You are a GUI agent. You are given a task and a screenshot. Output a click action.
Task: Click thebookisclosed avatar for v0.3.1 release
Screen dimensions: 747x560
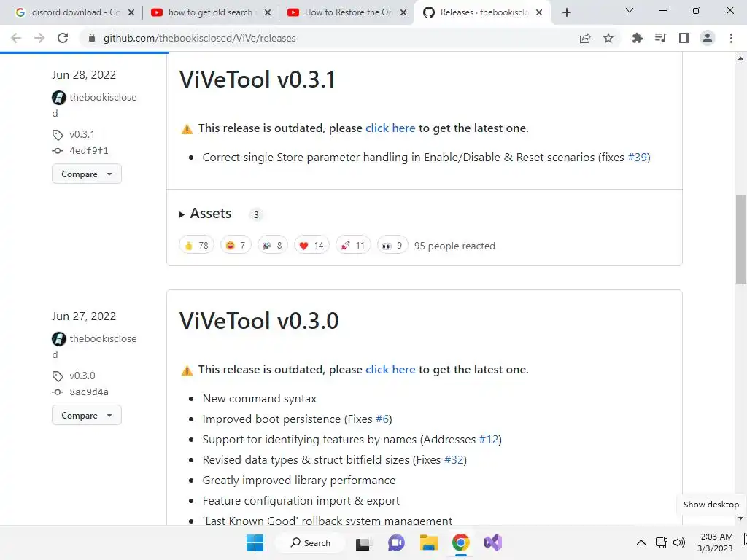click(x=59, y=98)
